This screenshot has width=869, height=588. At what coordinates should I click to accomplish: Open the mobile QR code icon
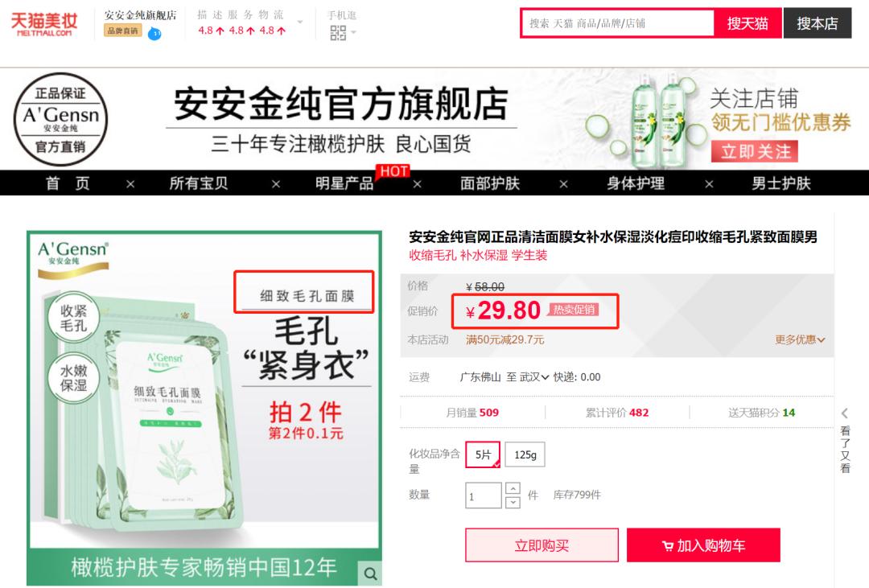[x=338, y=33]
